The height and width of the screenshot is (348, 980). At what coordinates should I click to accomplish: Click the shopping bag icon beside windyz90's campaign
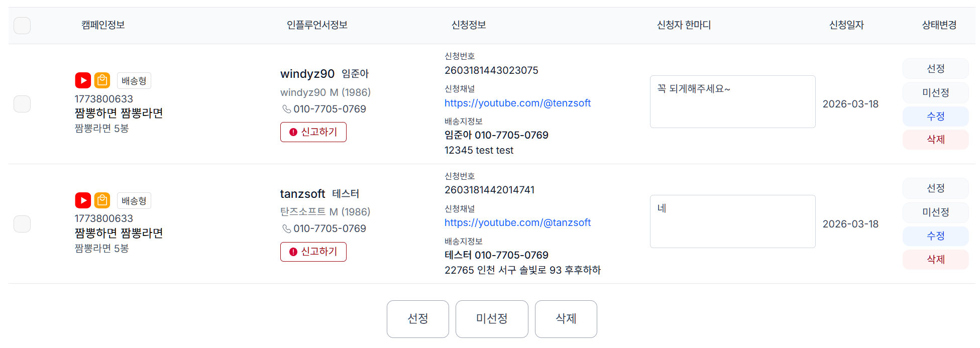click(x=102, y=80)
